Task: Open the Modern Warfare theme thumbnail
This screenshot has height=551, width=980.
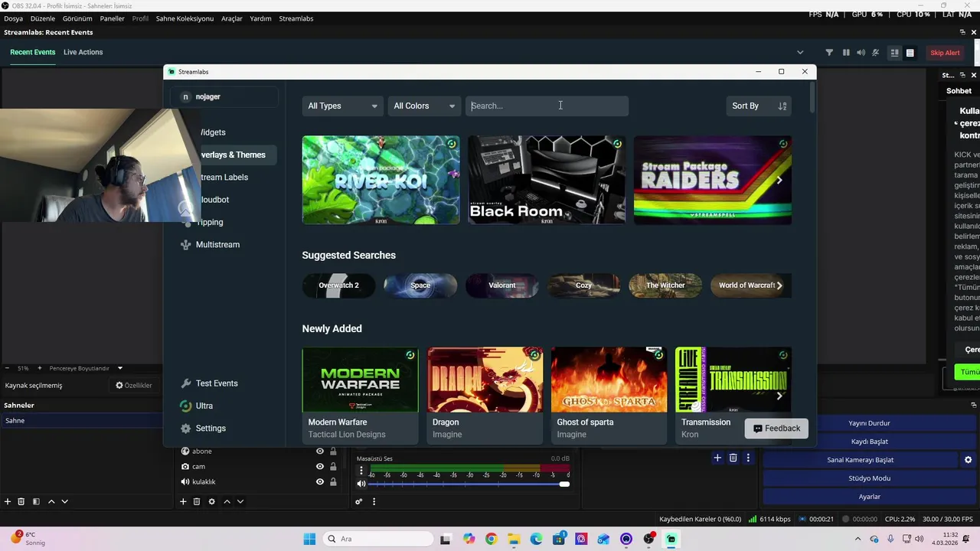Action: tap(360, 380)
